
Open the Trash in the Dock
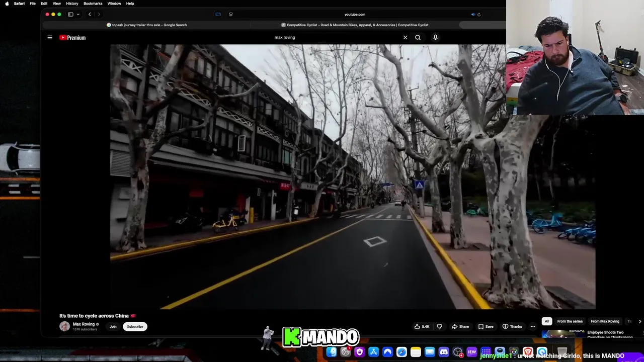tap(562, 352)
